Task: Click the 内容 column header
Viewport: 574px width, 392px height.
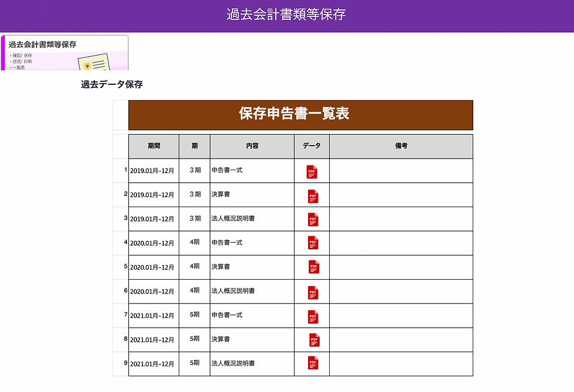Action: (x=252, y=146)
